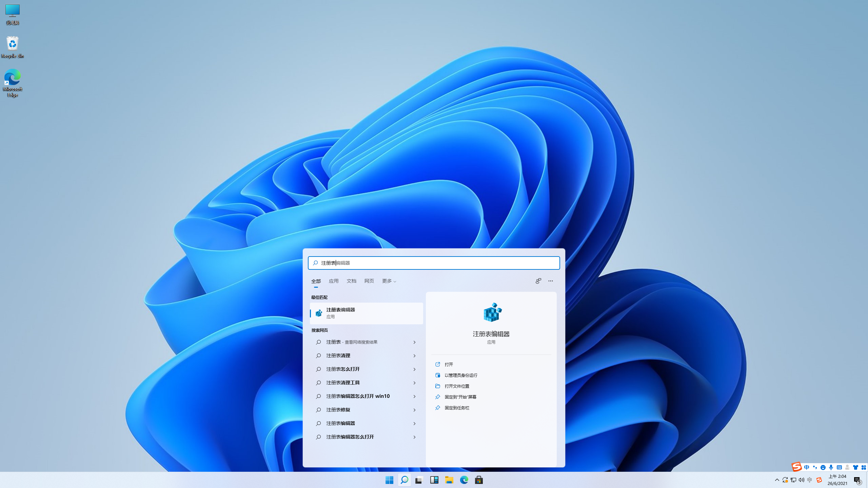The image size is (868, 488).
Task: Click the search feedback person icon
Action: 538,281
